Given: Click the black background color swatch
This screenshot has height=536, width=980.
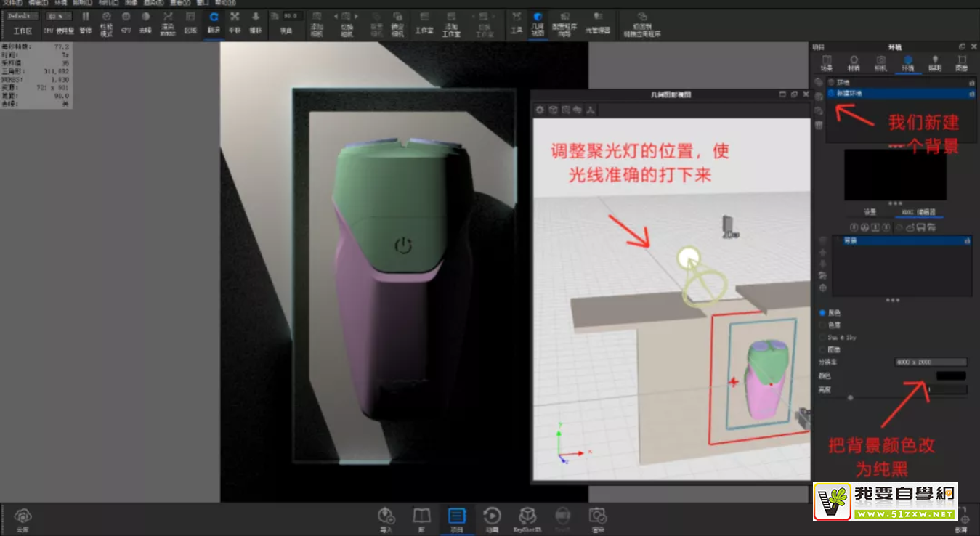Looking at the screenshot, I should pyautogui.click(x=951, y=376).
